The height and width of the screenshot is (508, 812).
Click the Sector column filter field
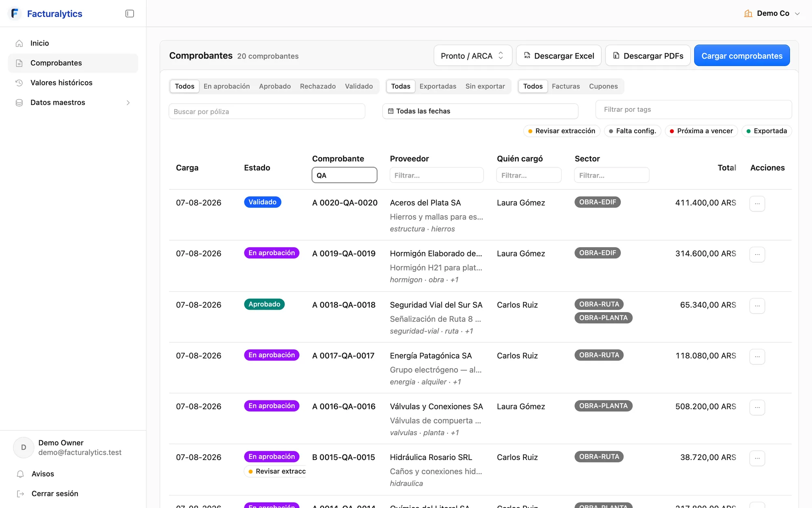coord(611,175)
